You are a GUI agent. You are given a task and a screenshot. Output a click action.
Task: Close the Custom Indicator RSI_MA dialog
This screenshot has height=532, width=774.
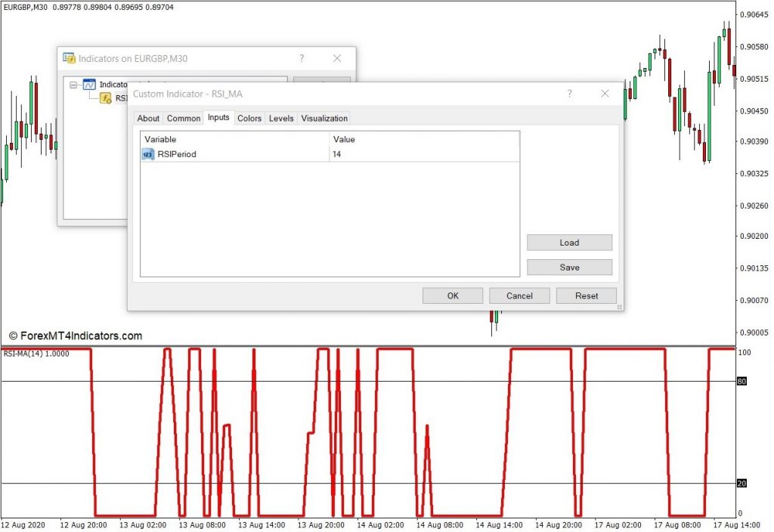click(x=605, y=93)
